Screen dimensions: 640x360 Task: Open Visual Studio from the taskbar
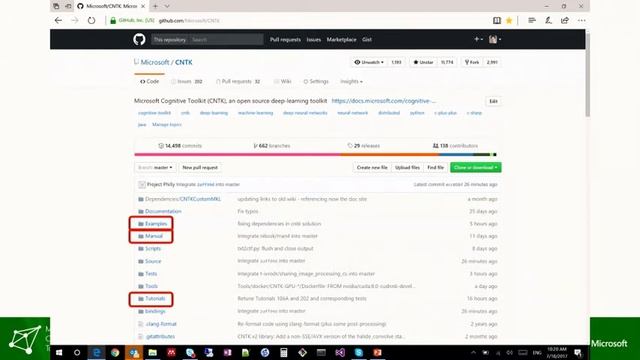click(340, 353)
